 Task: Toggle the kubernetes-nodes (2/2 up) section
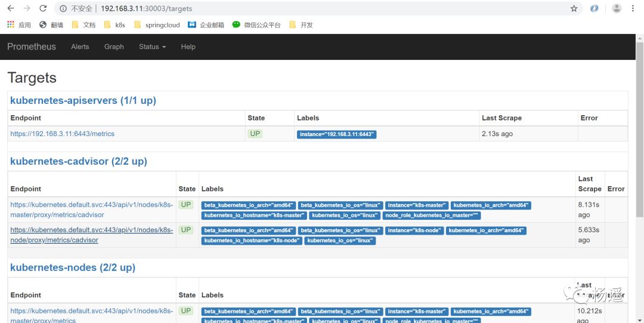73,267
